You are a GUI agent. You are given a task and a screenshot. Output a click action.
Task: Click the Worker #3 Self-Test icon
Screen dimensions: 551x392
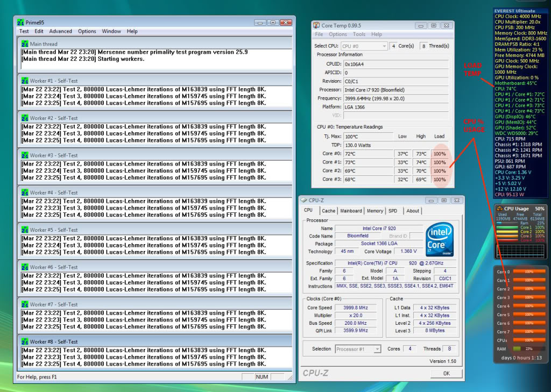click(x=25, y=155)
